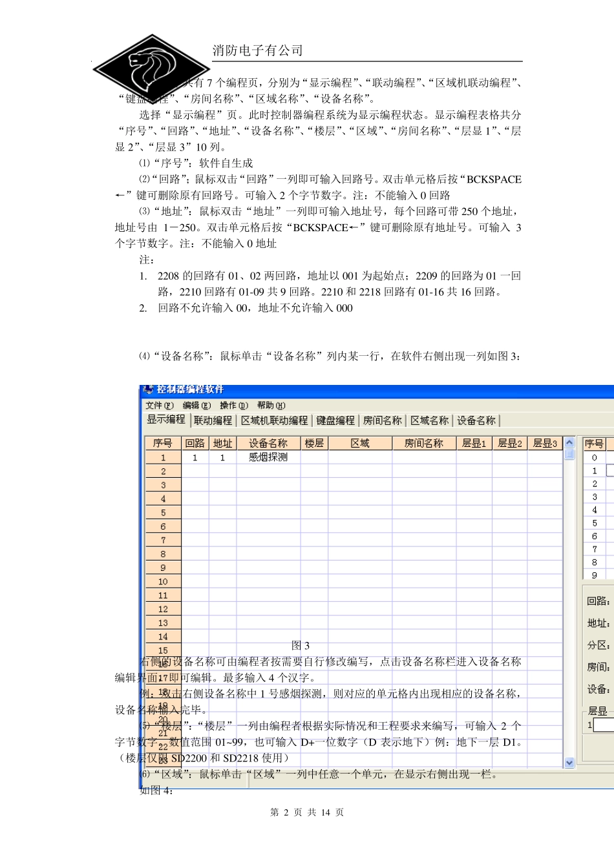Select row header 5 in main table
The width and height of the screenshot is (614, 868).
tap(163, 513)
